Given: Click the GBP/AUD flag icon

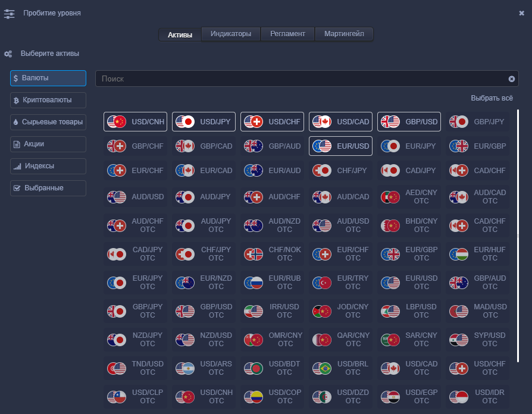Looking at the screenshot, I should [254, 146].
